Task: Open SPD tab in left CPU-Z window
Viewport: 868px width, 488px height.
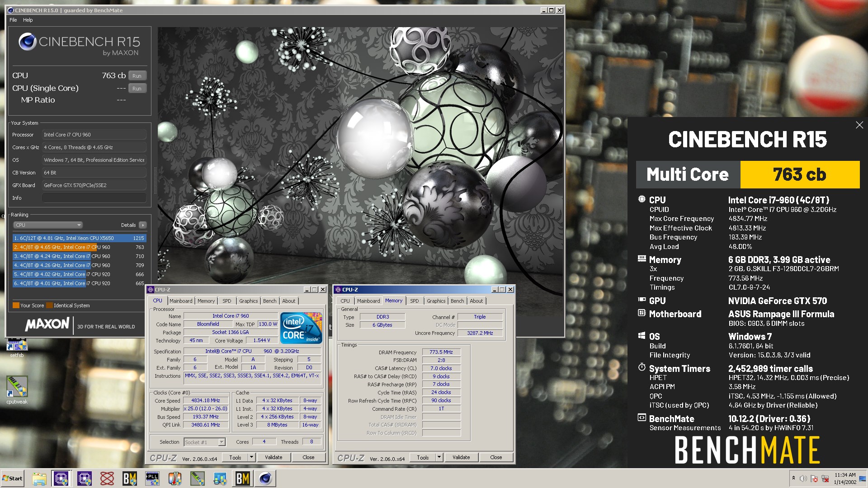Action: tap(227, 301)
